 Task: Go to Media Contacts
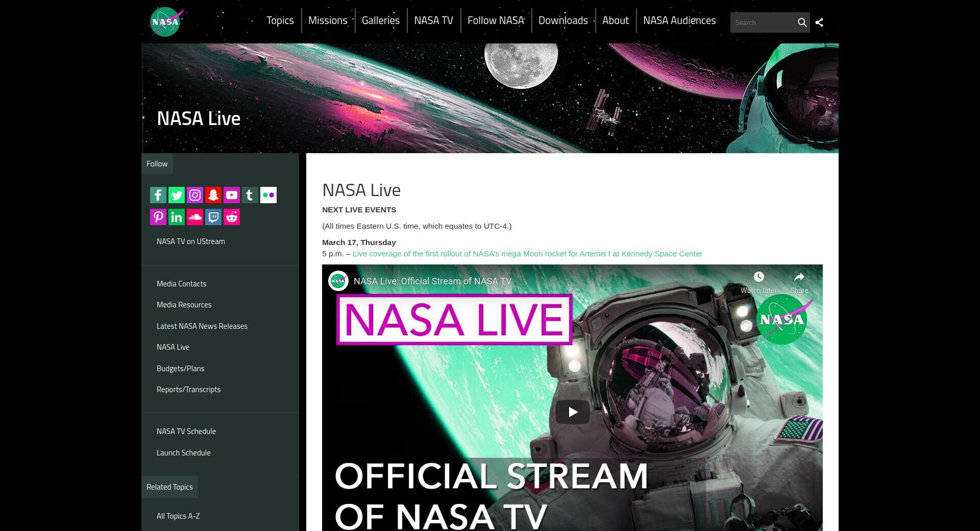pyautogui.click(x=182, y=284)
